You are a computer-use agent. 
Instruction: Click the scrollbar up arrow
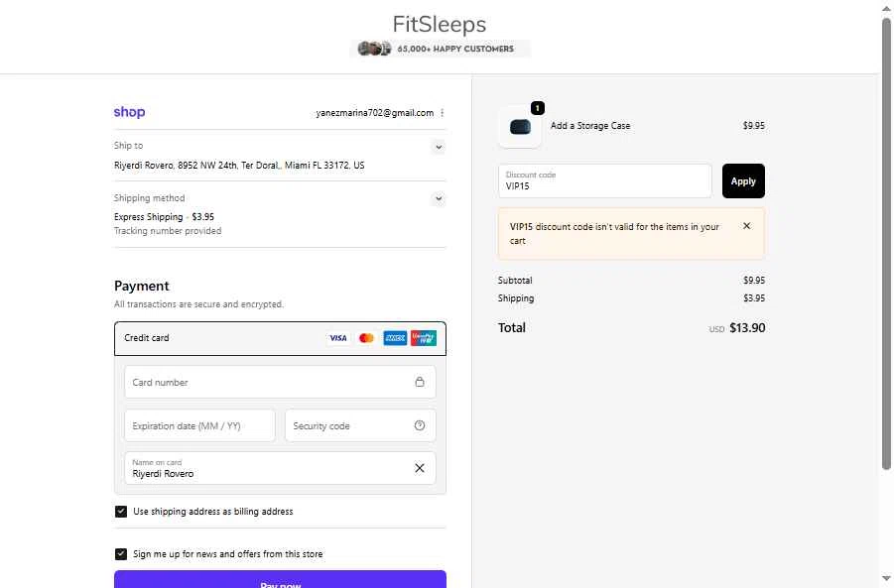887,8
